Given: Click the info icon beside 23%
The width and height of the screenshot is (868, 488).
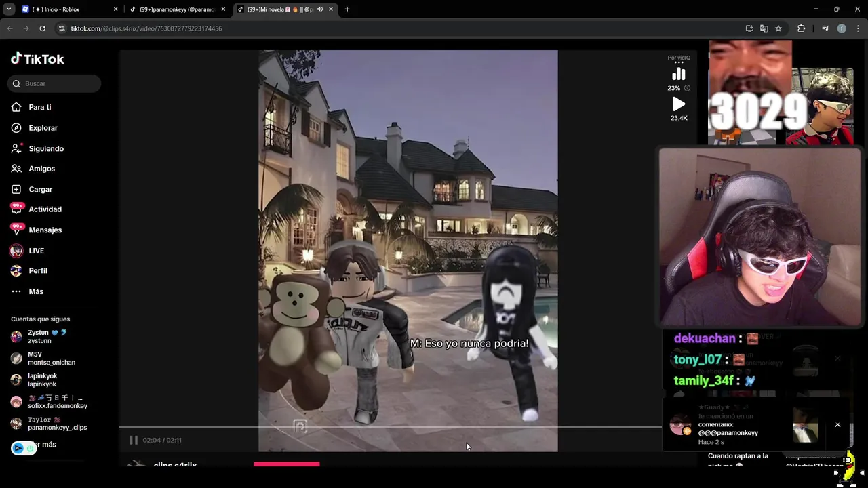Looking at the screenshot, I should click(687, 88).
